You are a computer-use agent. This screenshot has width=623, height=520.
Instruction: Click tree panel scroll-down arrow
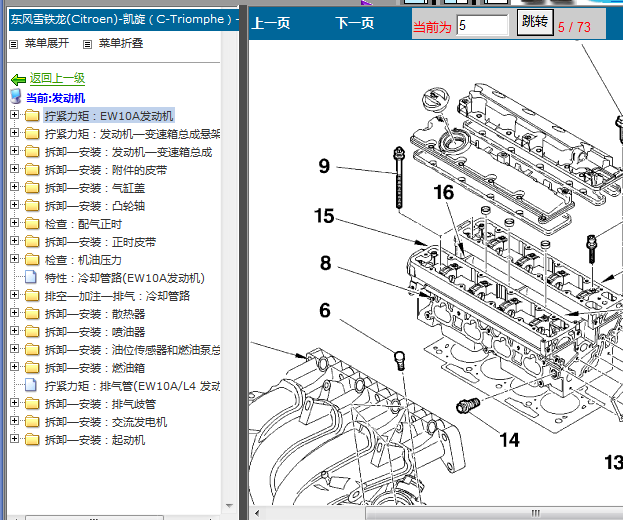[x=229, y=506]
